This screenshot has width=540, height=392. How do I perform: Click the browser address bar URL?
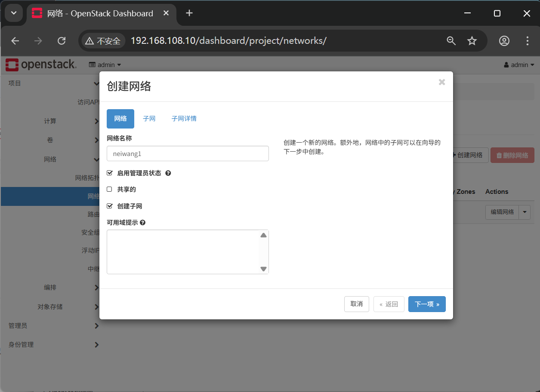pyautogui.click(x=228, y=41)
